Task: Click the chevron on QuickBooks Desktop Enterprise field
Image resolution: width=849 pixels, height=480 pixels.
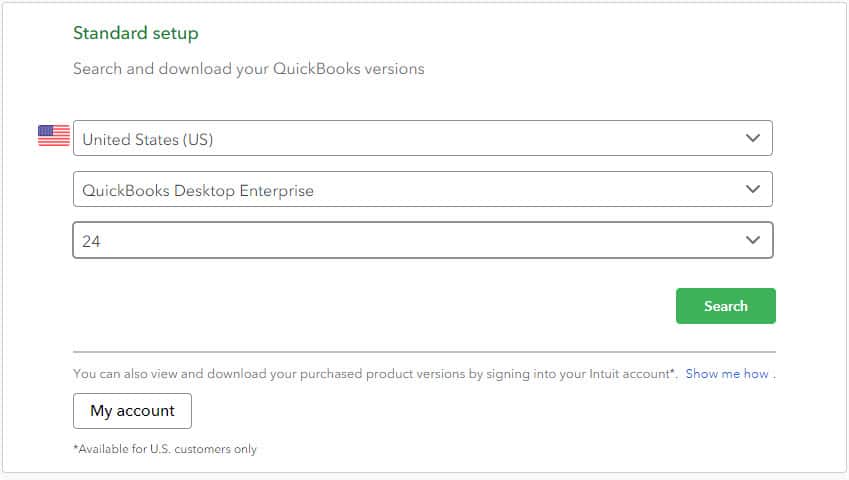Action: tap(753, 189)
